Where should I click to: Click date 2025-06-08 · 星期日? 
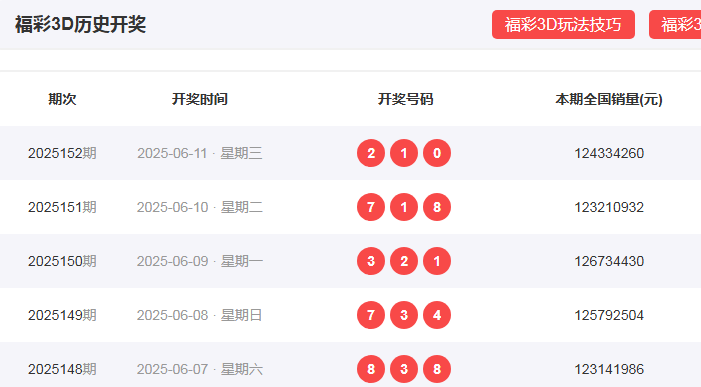(199, 315)
